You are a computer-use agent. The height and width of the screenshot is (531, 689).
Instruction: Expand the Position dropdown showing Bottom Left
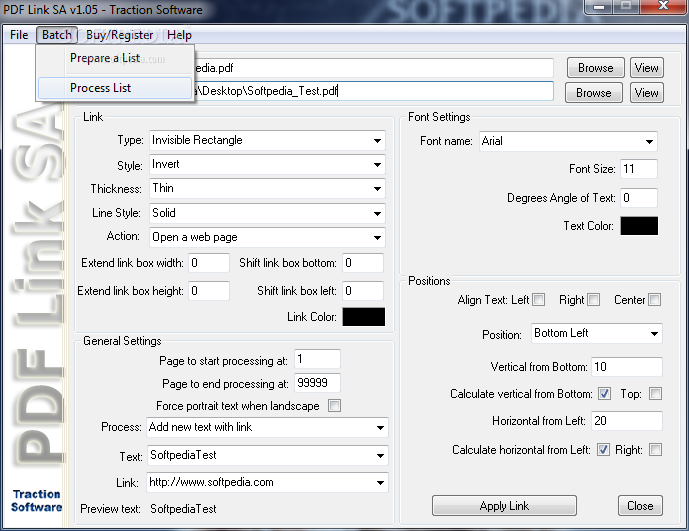[654, 334]
